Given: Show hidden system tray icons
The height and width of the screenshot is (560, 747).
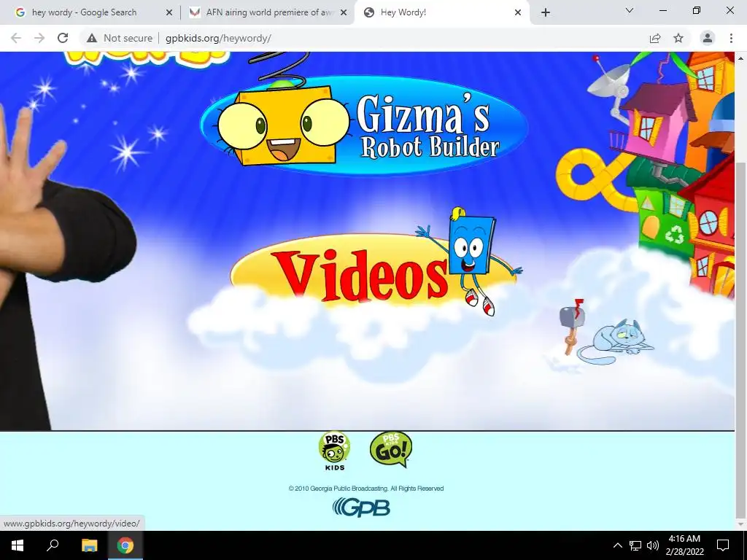Looking at the screenshot, I should [617, 545].
